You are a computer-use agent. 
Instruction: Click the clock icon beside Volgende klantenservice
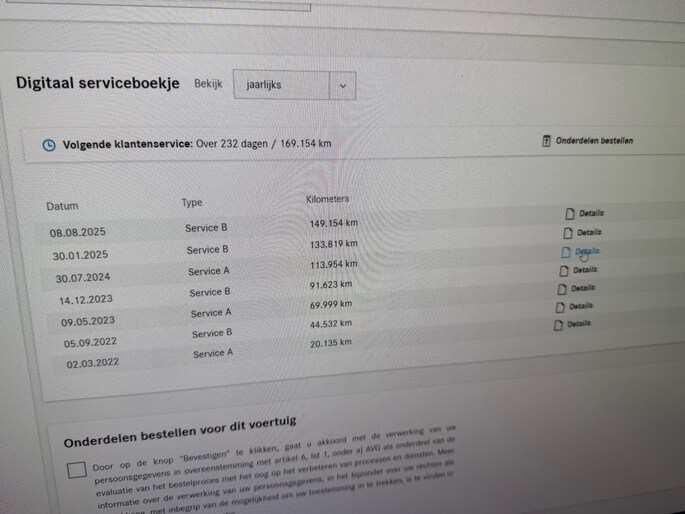(49, 145)
